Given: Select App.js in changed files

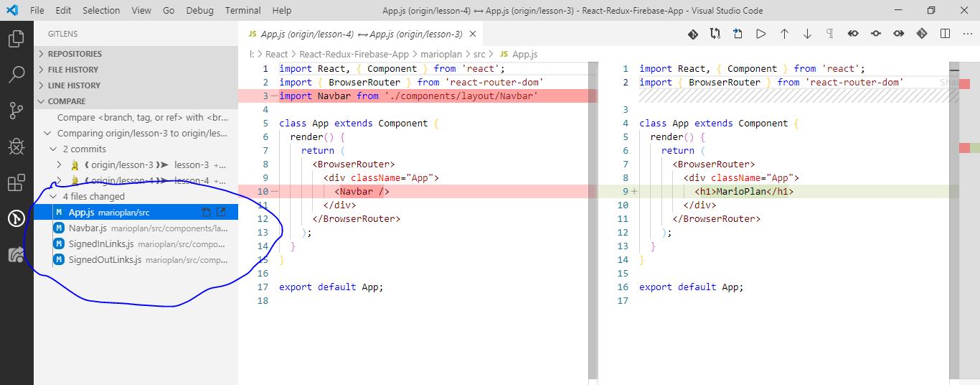Looking at the screenshot, I should [136, 212].
